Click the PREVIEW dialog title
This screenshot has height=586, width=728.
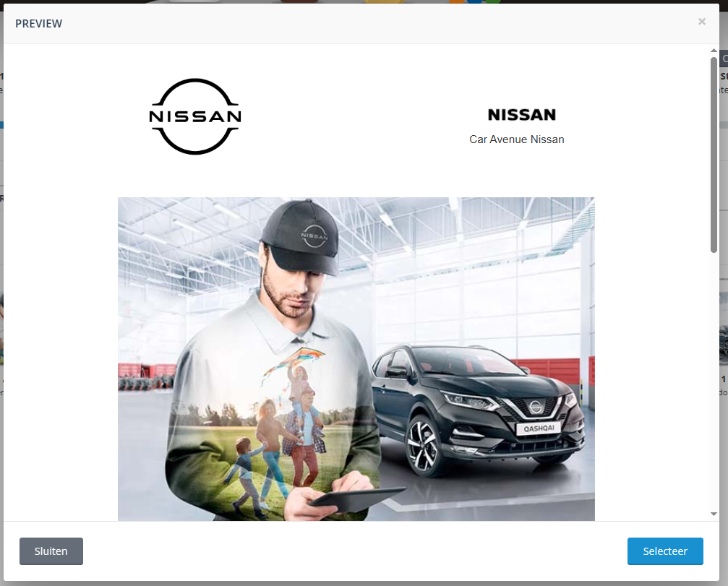[x=38, y=24]
